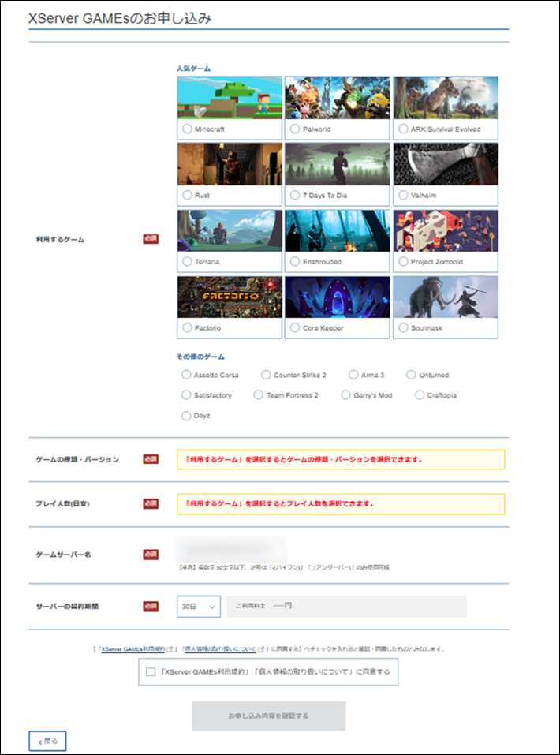The height and width of the screenshot is (755, 560).
Task: Pick the Arma 3 radio option
Action: (353, 375)
